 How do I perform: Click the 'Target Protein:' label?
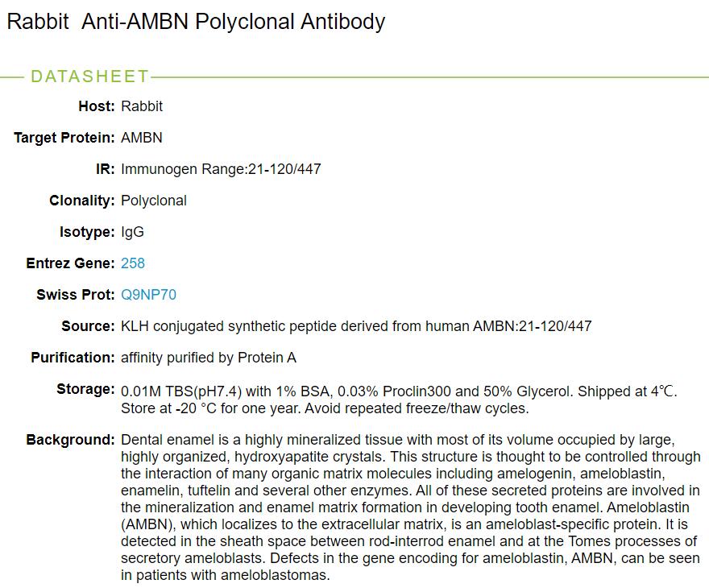(x=64, y=138)
